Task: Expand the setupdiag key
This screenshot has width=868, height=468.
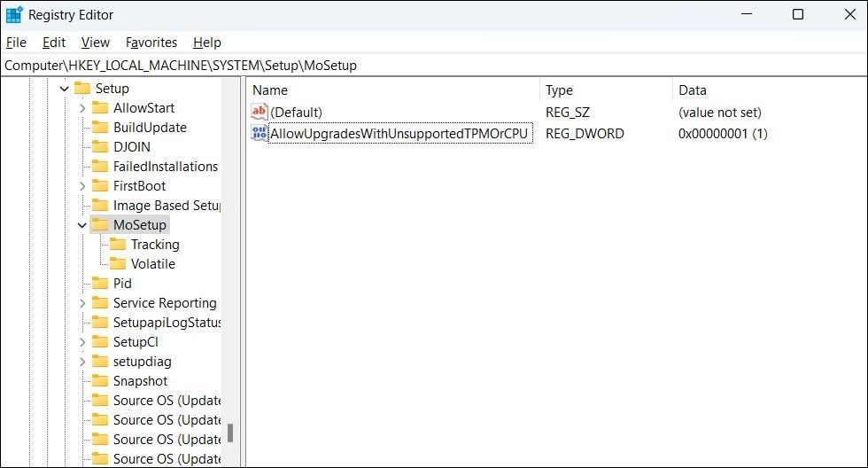Action: pos(81,362)
